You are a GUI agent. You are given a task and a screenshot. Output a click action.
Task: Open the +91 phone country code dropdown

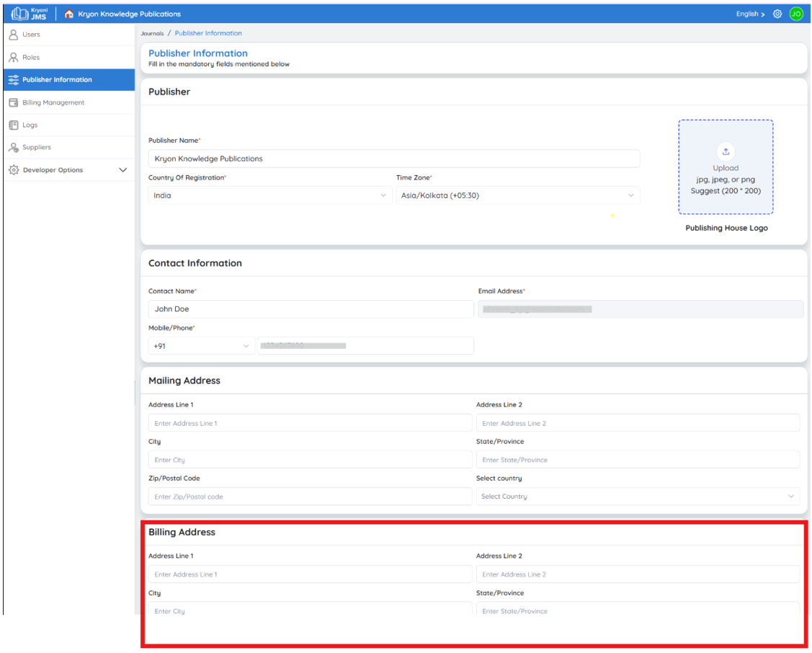point(202,346)
